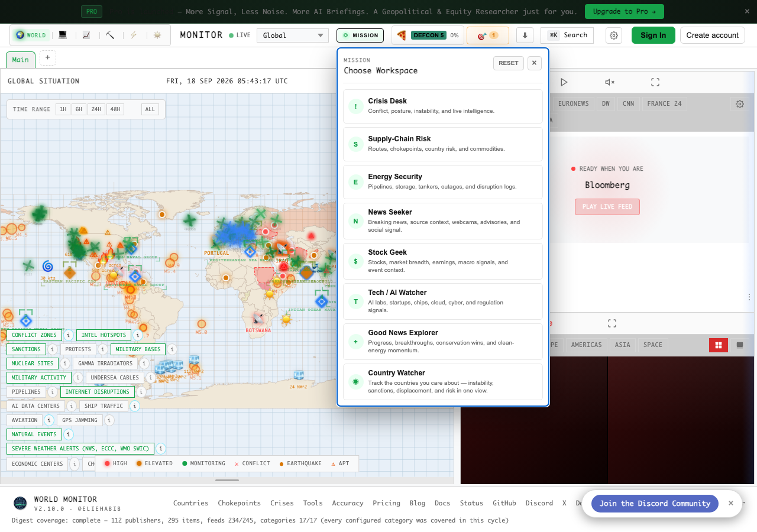This screenshot has height=532, width=757.
Task: Enable the AI Data Centers layer
Action: [x=35, y=406]
